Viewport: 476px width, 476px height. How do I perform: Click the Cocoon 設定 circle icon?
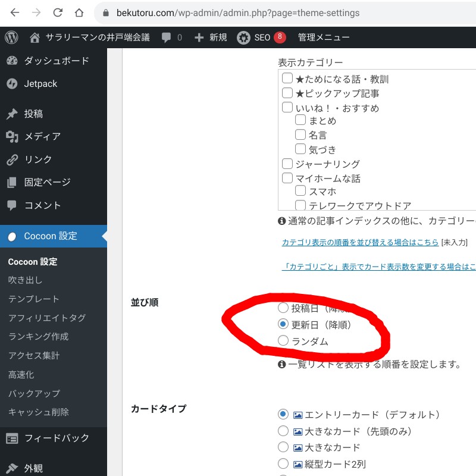(x=12, y=237)
